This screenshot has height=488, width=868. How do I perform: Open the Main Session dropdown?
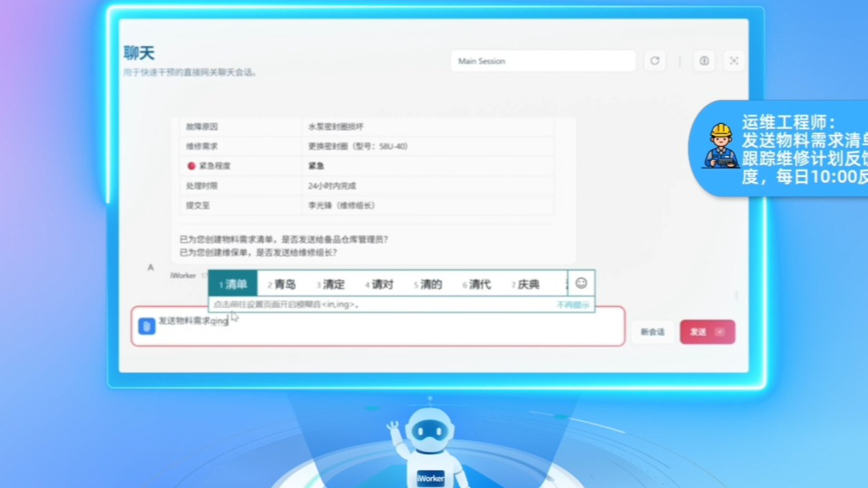(543, 61)
